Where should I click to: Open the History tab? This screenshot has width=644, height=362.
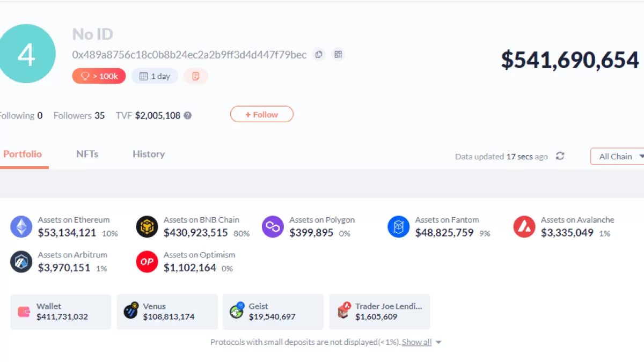click(149, 154)
